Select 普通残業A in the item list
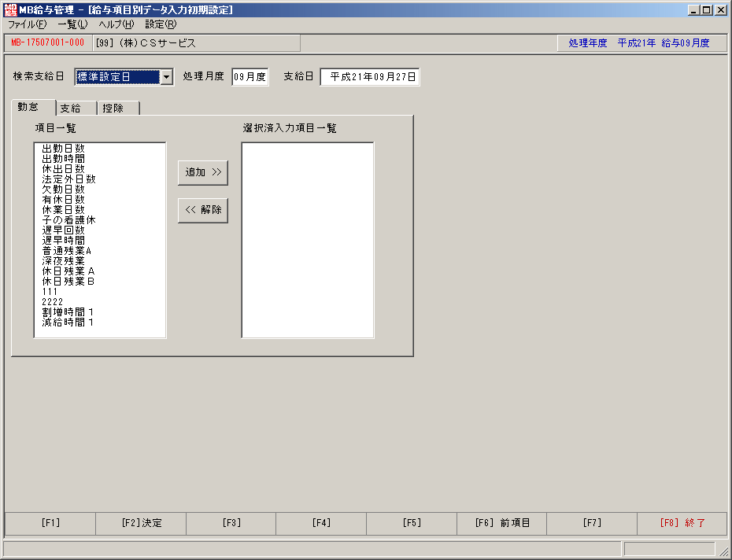The height and width of the screenshot is (560, 732). tap(66, 251)
